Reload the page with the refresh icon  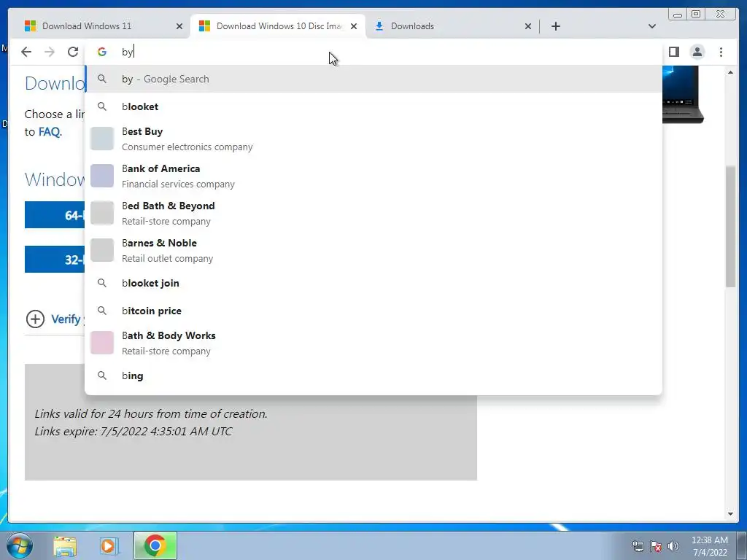tap(73, 52)
